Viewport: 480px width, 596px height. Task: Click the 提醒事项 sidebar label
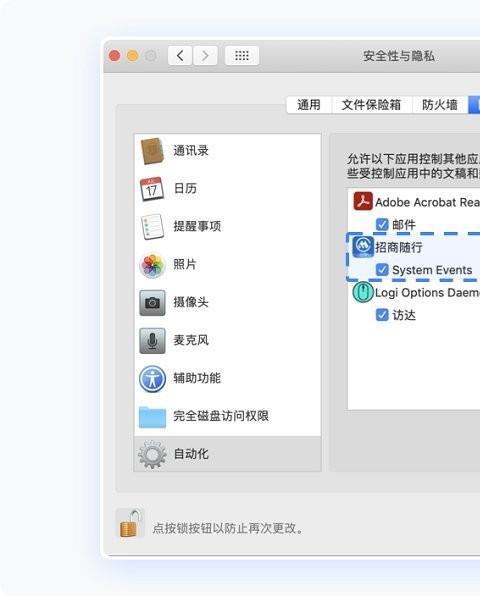[x=197, y=226]
